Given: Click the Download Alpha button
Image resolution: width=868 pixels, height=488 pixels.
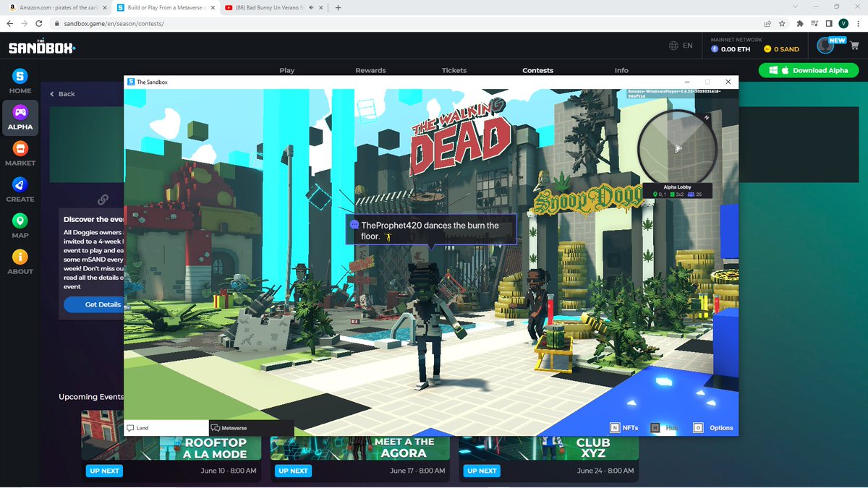Looking at the screenshot, I should [x=809, y=70].
